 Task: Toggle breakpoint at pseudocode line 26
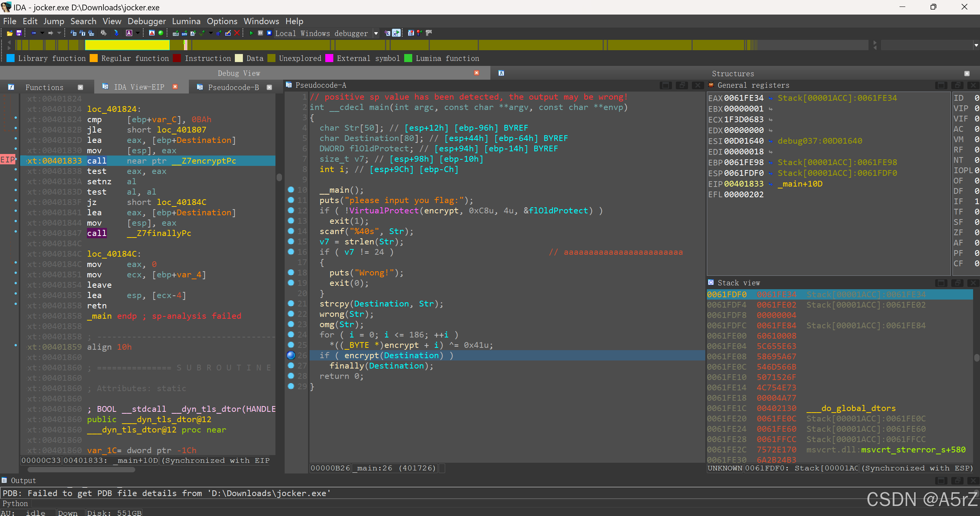click(291, 355)
